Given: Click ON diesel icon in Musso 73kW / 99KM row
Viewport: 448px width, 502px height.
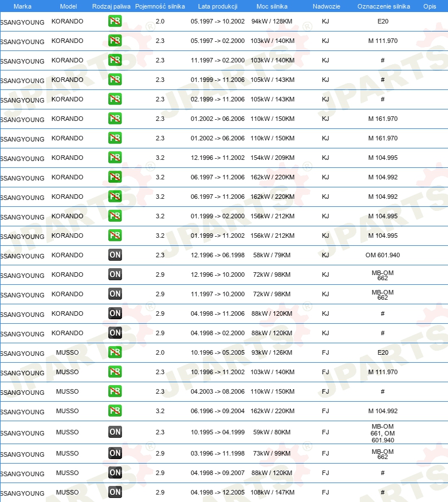Looking at the screenshot, I should point(115,453).
